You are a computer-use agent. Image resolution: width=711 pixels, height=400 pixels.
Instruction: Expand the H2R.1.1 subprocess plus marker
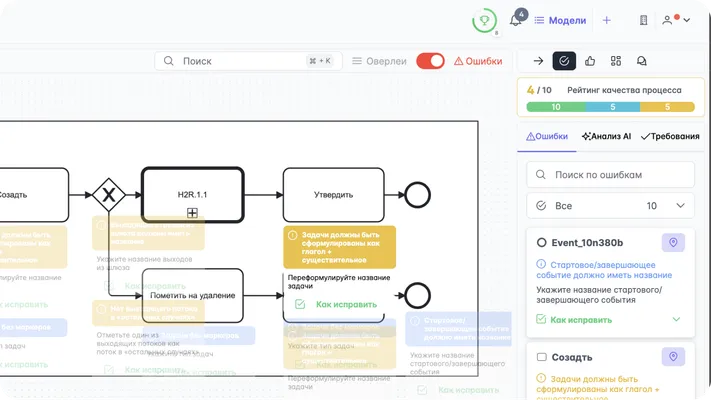click(192, 213)
